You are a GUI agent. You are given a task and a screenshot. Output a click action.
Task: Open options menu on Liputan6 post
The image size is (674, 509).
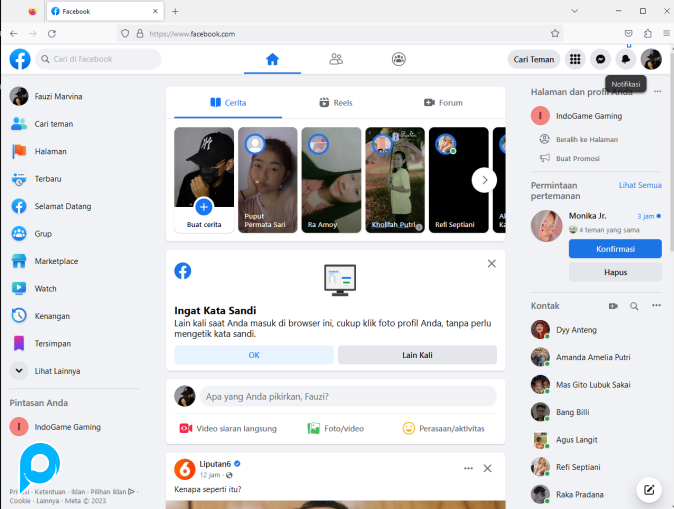(x=468, y=468)
